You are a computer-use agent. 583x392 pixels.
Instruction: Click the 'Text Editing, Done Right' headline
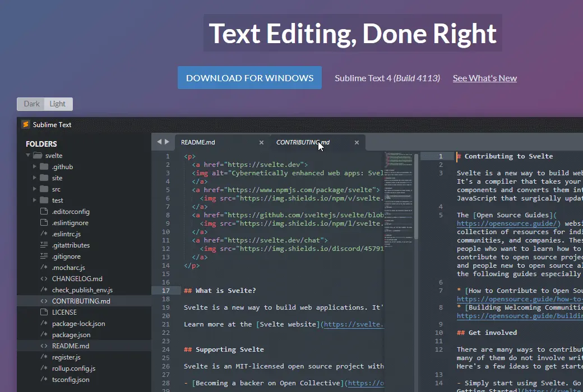tap(353, 34)
